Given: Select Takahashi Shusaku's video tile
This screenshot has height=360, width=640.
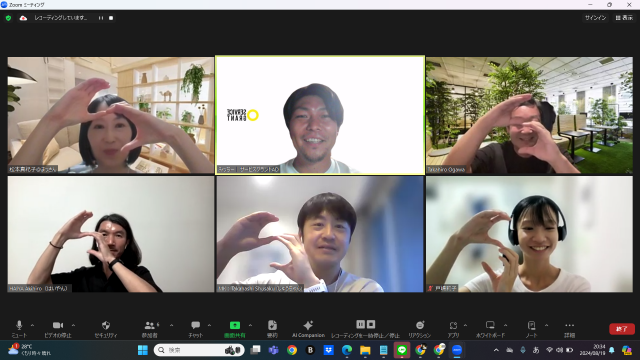Looking at the screenshot, I should pos(320,234).
